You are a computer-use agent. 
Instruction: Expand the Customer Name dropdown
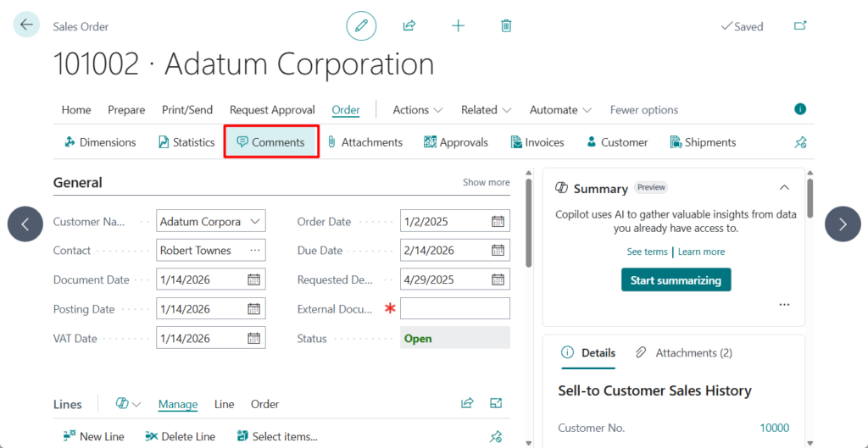pyautogui.click(x=253, y=222)
